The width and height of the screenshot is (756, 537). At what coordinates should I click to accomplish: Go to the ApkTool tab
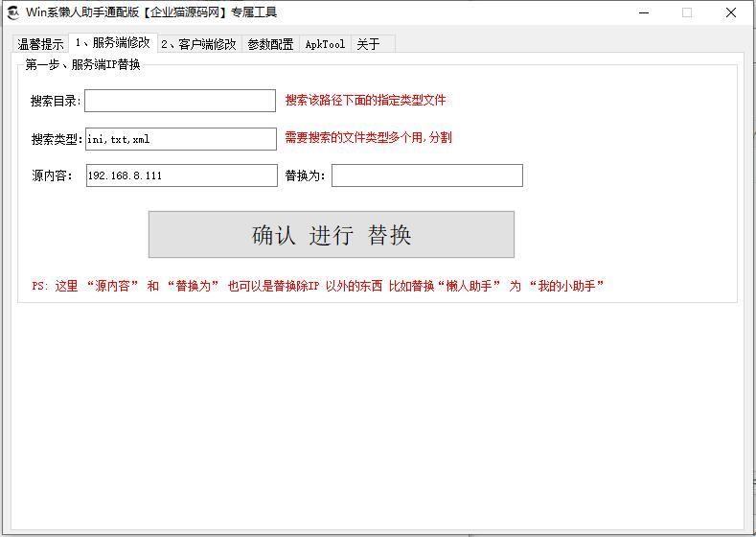coord(326,44)
